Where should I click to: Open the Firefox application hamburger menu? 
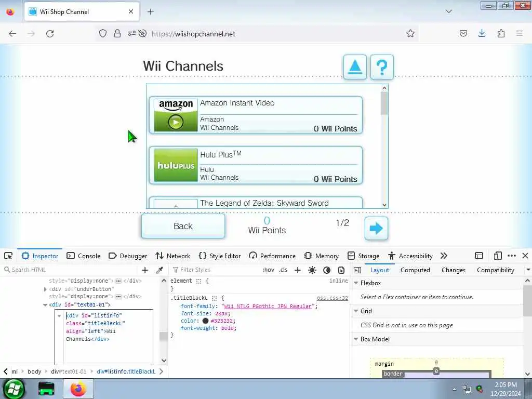[x=520, y=33]
